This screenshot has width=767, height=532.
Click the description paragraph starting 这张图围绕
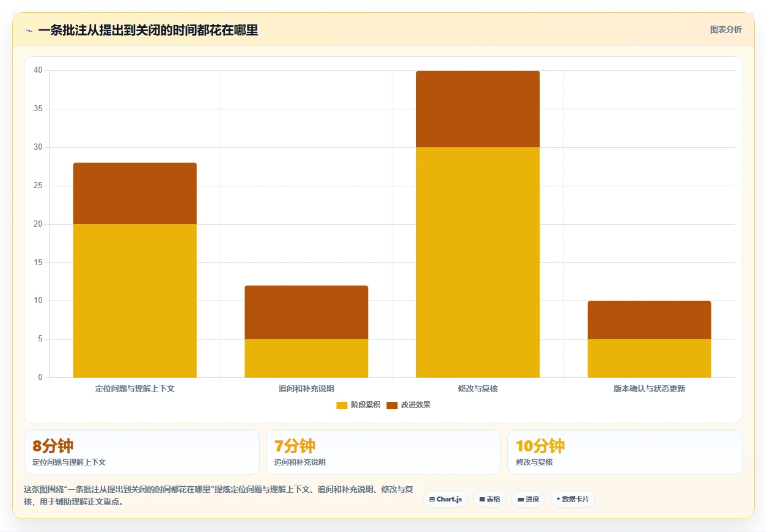click(x=218, y=496)
